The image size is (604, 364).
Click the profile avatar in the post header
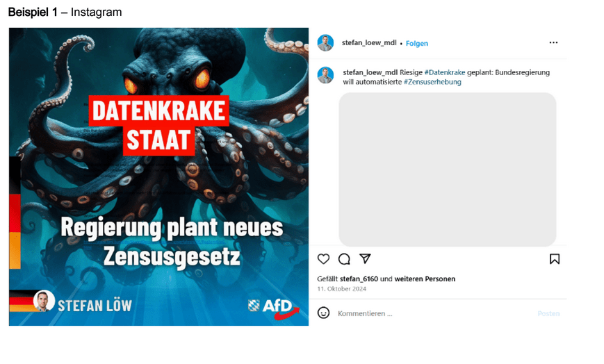click(x=325, y=43)
